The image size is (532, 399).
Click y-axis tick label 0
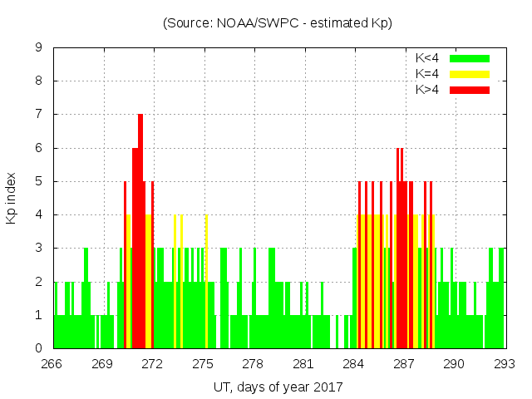[39, 349]
